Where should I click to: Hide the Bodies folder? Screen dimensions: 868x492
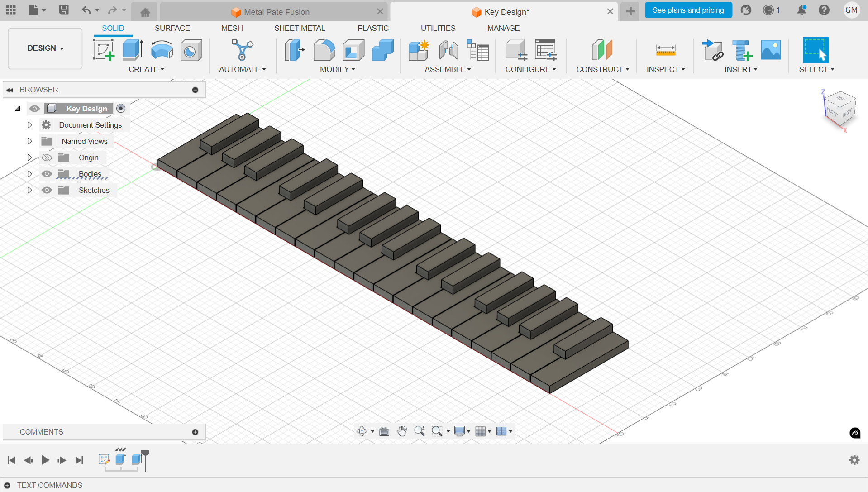(47, 174)
